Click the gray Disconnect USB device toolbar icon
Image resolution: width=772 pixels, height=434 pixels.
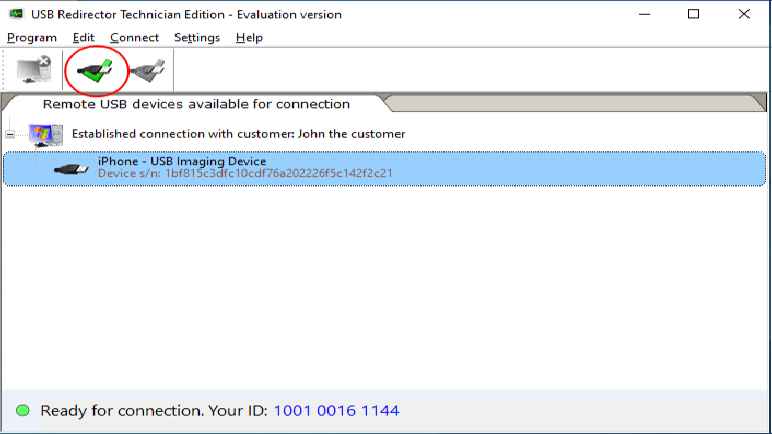146,70
